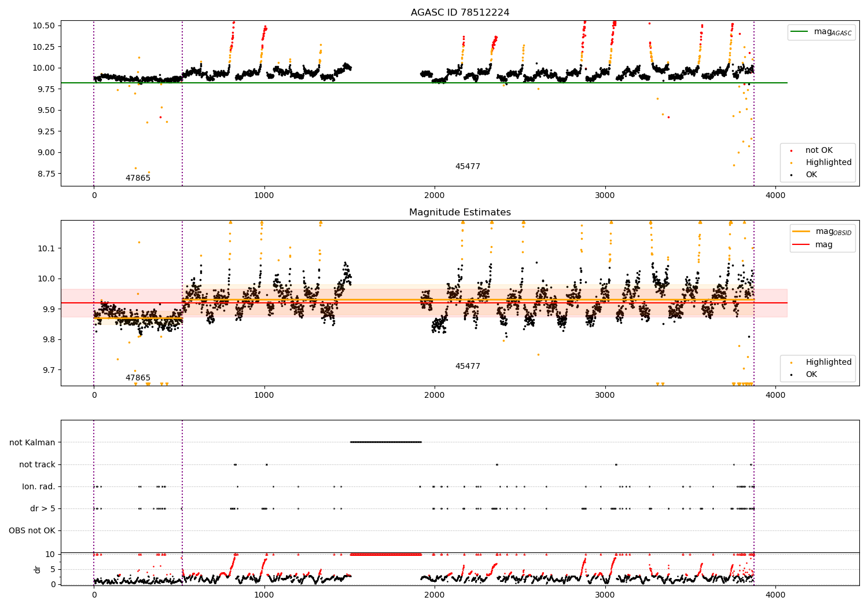868x608 pixels.
Task: Click x-axis 3000 tick under Magnitude Estimates plot
Action: 605,395
